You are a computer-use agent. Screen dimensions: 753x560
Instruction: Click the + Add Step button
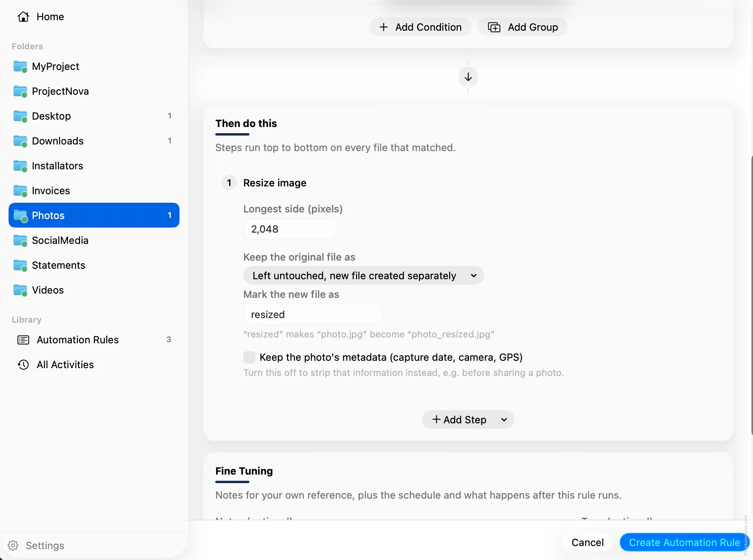point(459,420)
